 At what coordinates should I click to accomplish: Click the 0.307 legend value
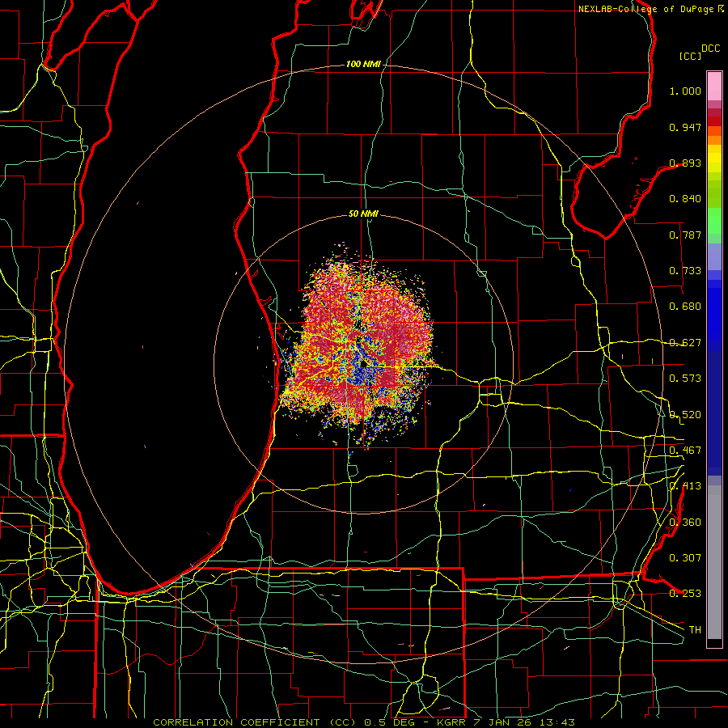[x=685, y=558]
